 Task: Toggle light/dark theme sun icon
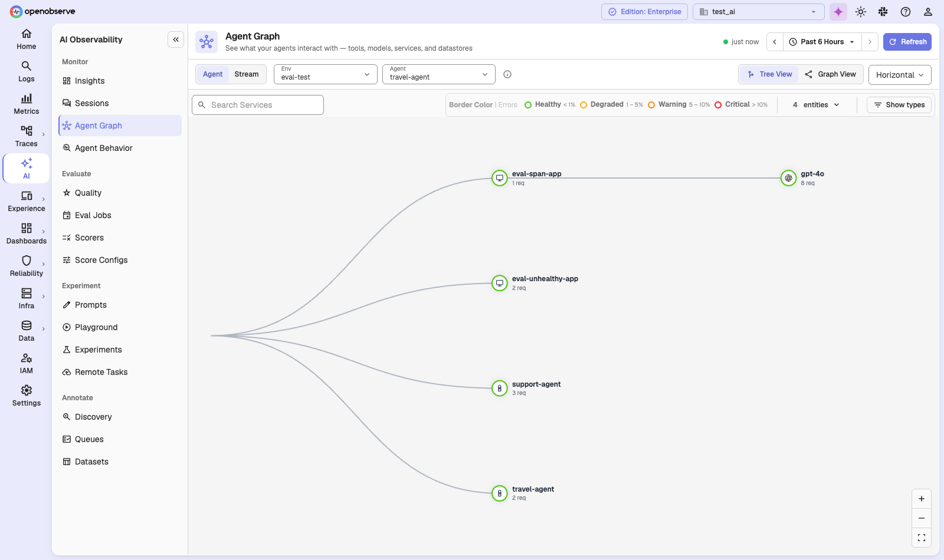pyautogui.click(x=861, y=12)
